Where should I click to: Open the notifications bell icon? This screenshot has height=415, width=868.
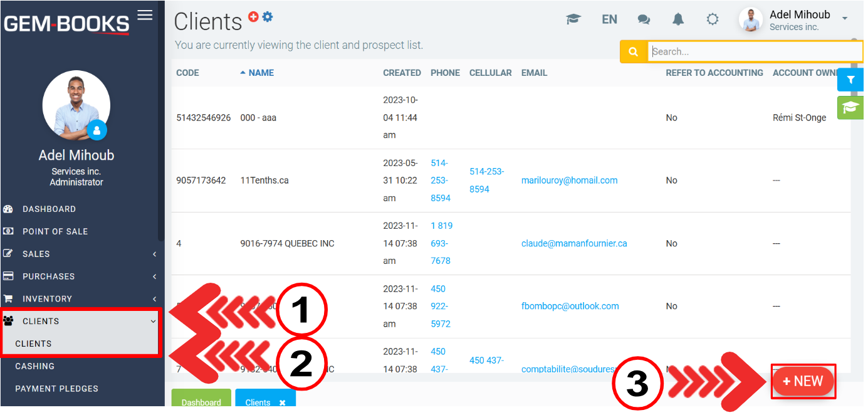pyautogui.click(x=678, y=19)
